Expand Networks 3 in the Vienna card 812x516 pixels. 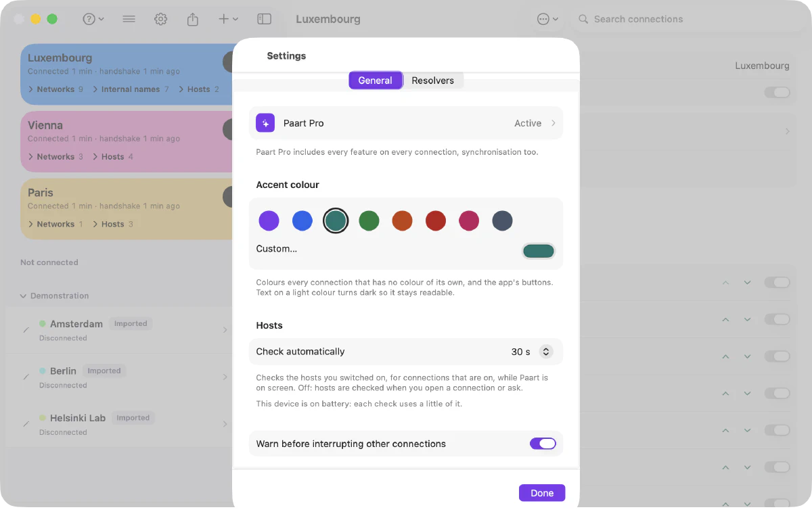[x=55, y=157]
